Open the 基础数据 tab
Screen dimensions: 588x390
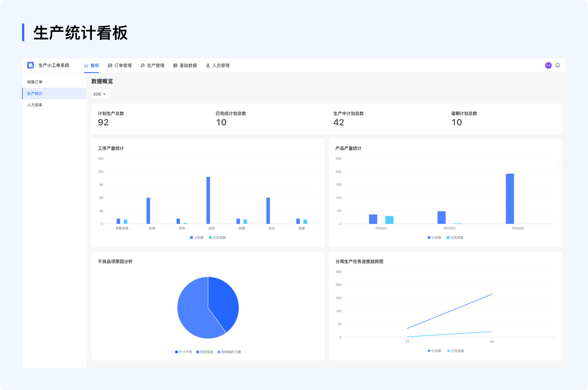tap(185, 65)
